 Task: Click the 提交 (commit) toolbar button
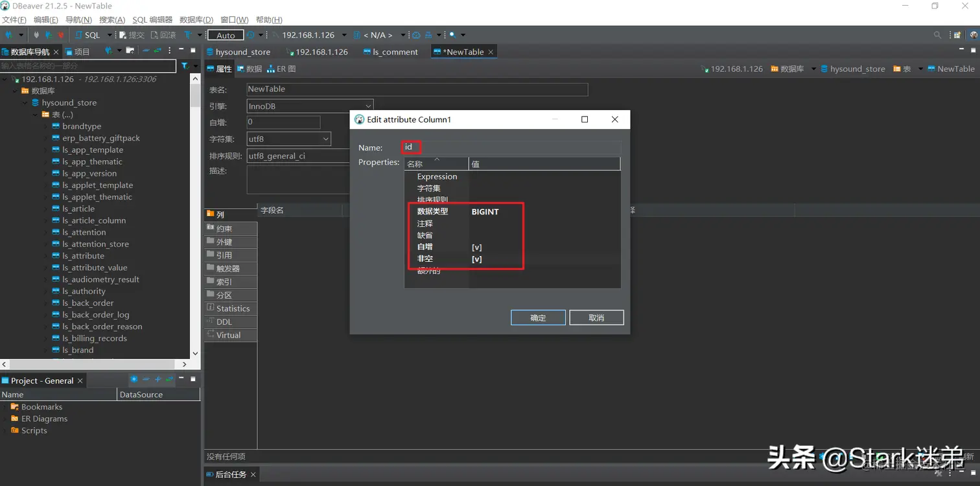132,35
